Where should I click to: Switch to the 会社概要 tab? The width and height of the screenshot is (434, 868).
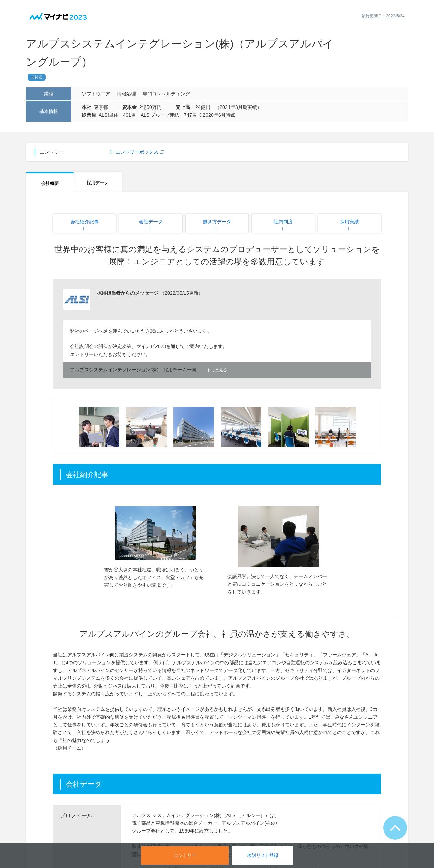(x=50, y=183)
